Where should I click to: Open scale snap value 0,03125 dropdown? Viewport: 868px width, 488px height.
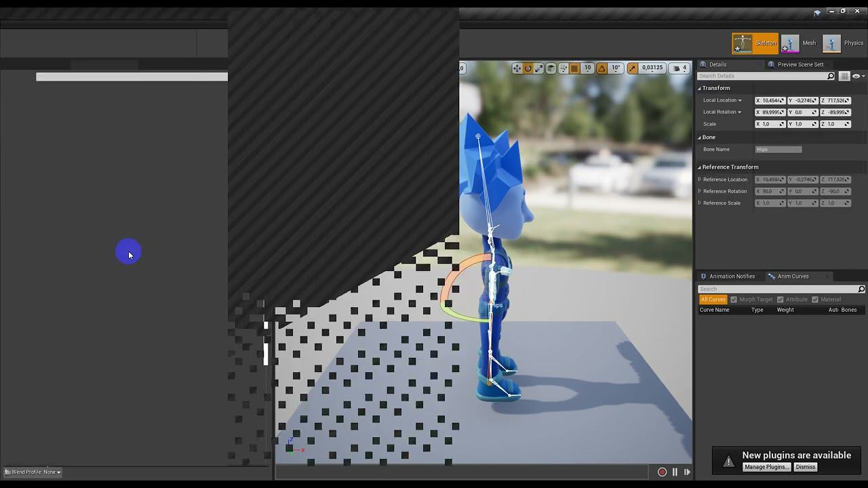tap(652, 68)
